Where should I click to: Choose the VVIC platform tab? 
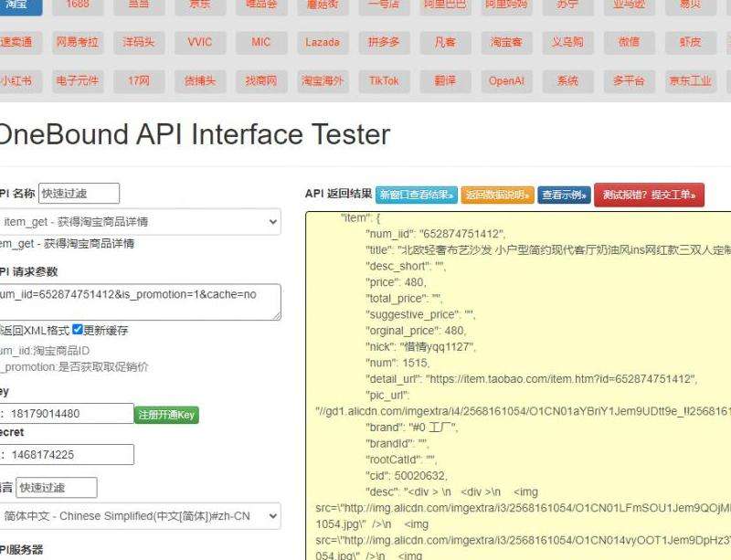pos(200,42)
